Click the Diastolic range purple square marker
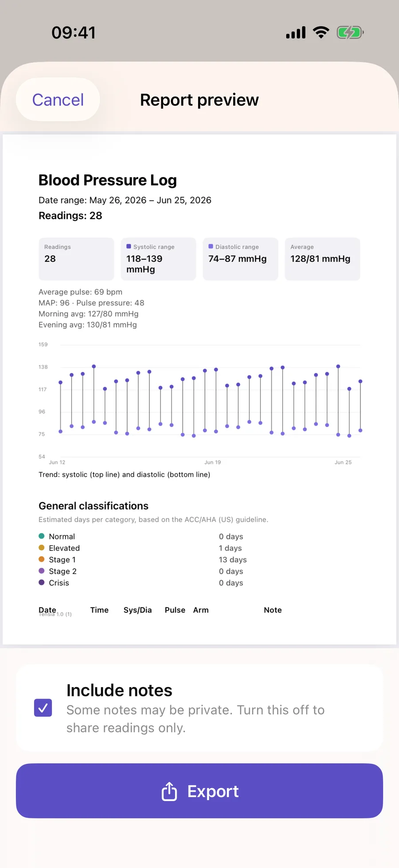The image size is (399, 868). tap(211, 246)
